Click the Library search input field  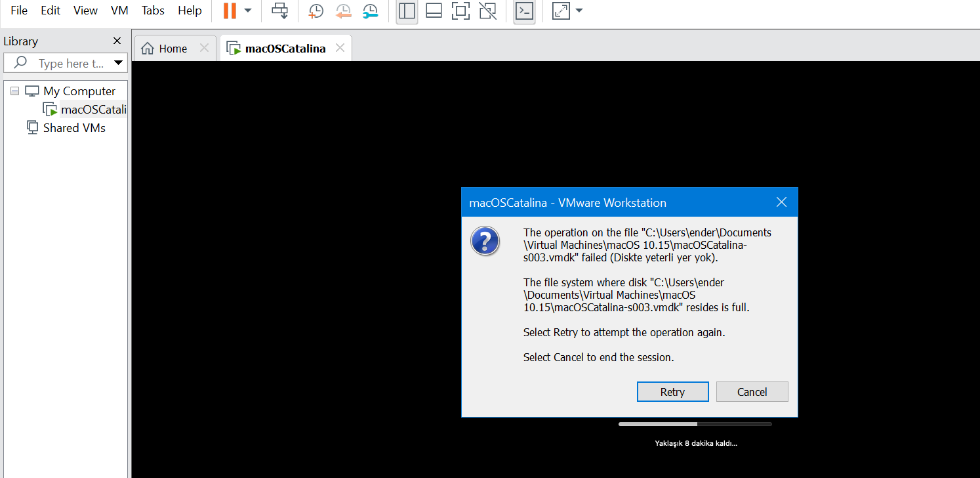tap(72, 62)
